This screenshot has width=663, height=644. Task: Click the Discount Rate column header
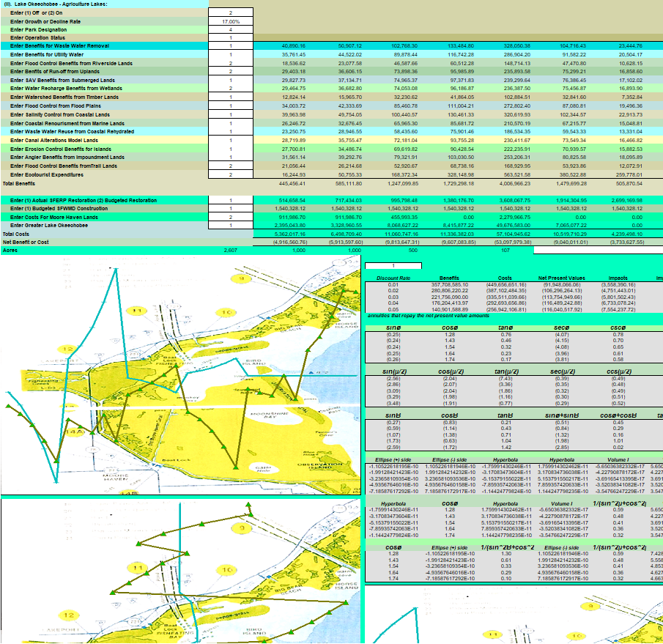[x=388, y=278]
